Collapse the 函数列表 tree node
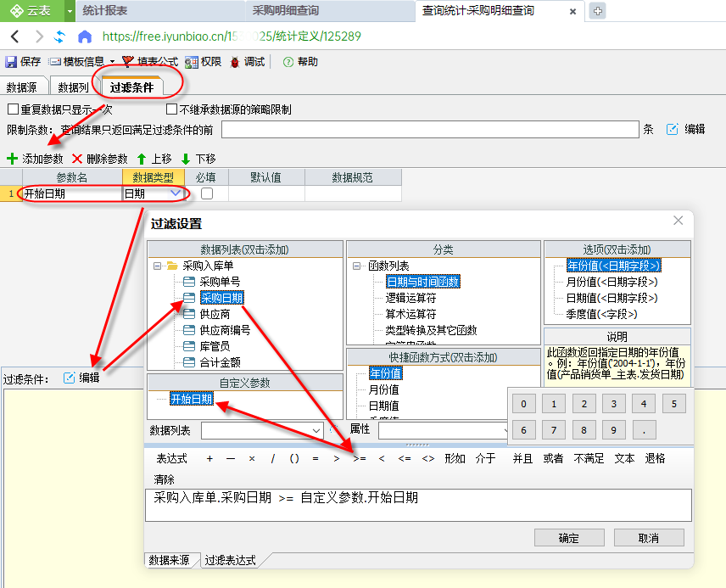Screen dimensions: 726x588 coord(356,266)
